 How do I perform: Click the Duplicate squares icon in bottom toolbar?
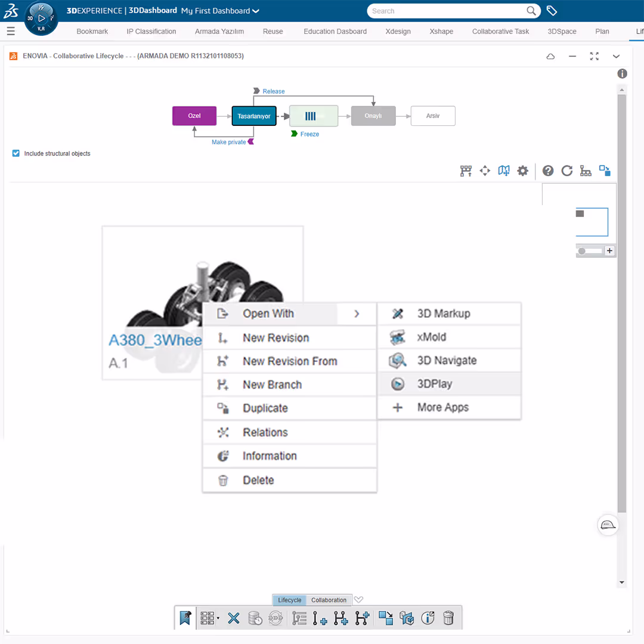(385, 618)
